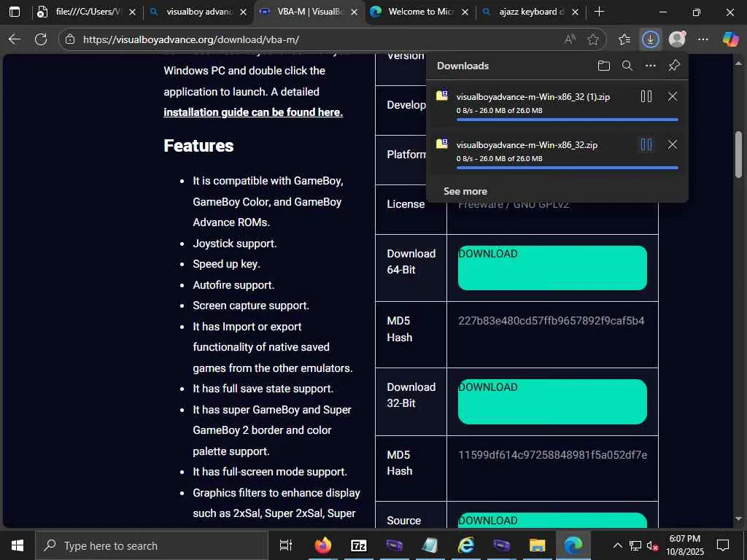Close the ajazz keyboard tab
This screenshot has width=747, height=560.
point(575,12)
